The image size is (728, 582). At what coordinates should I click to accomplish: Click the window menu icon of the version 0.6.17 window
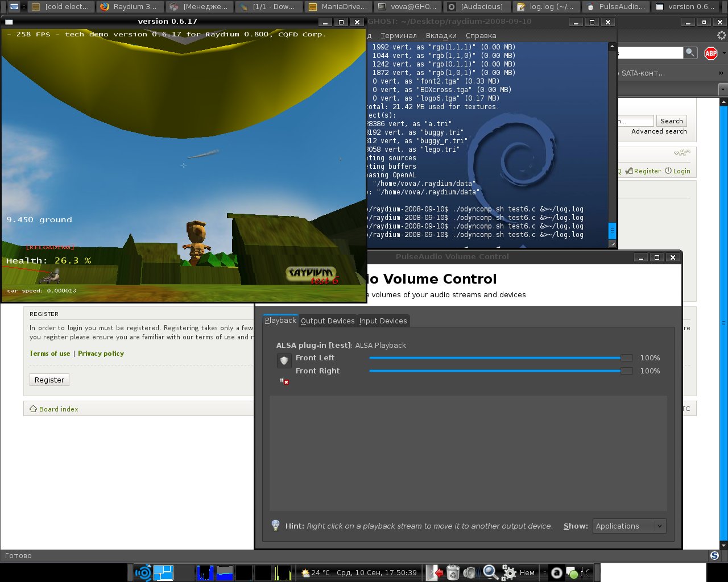pos(8,22)
